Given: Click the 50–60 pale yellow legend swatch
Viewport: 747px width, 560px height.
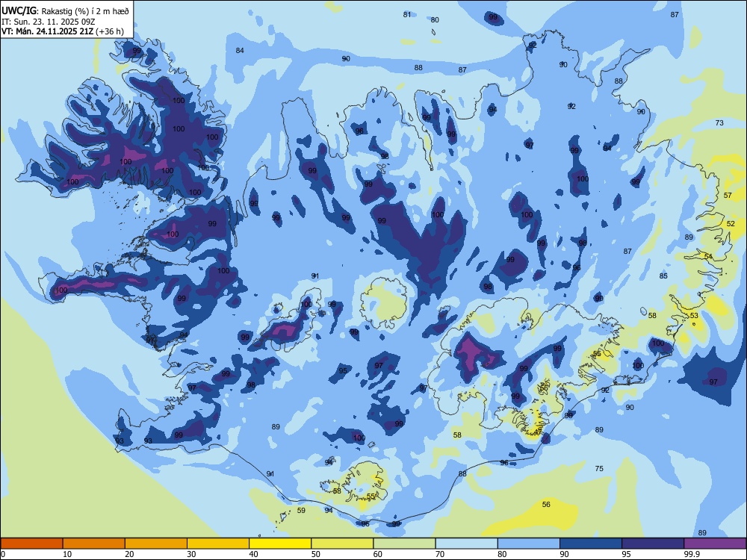Looking at the screenshot, I should click(343, 544).
